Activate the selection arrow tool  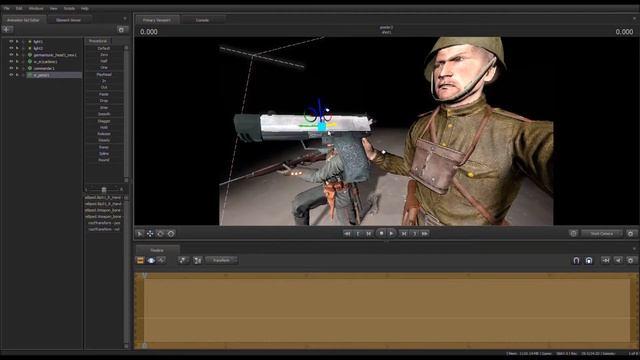tap(140, 234)
